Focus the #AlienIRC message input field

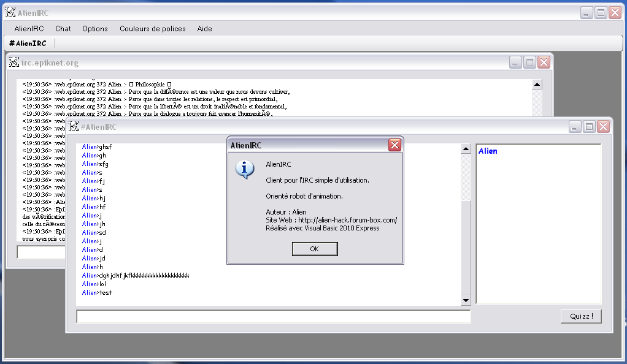click(x=274, y=316)
